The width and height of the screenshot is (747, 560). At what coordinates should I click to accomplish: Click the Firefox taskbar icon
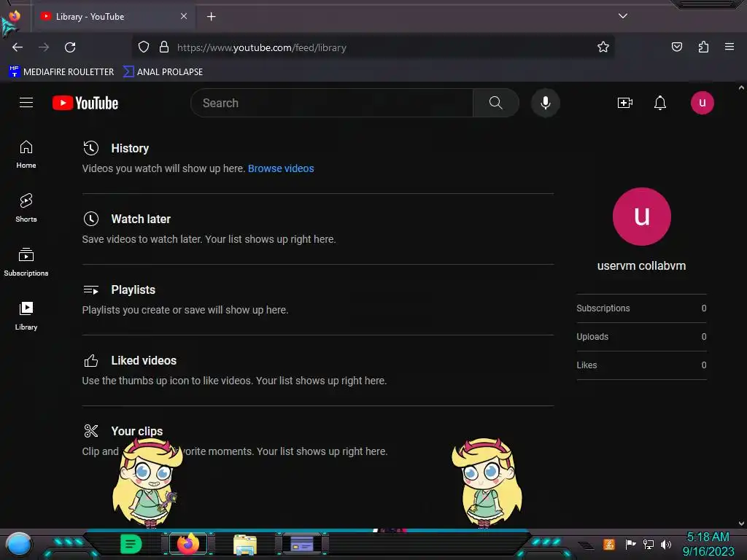pos(188,544)
